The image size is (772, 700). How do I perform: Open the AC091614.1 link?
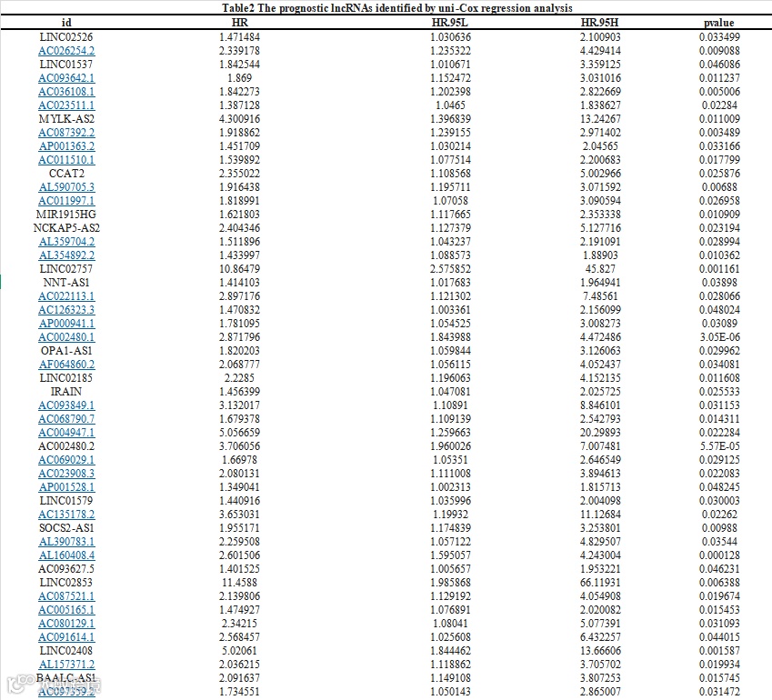tap(66, 637)
